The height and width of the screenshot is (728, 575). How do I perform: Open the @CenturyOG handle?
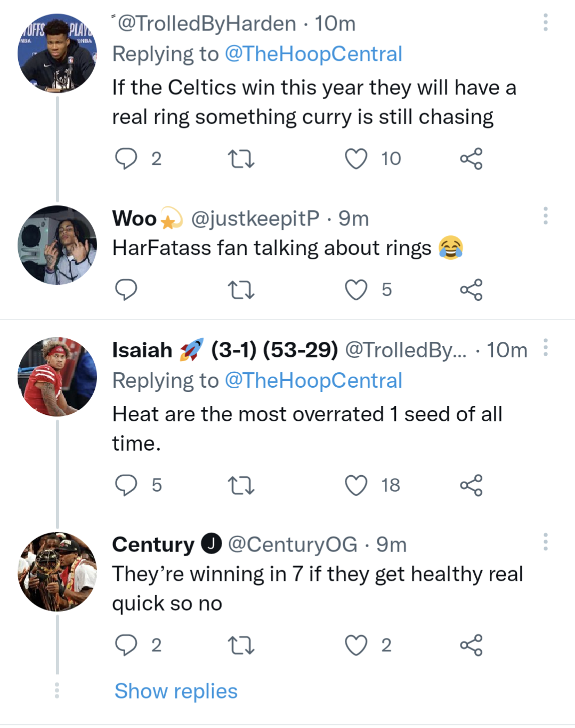pos(293,545)
